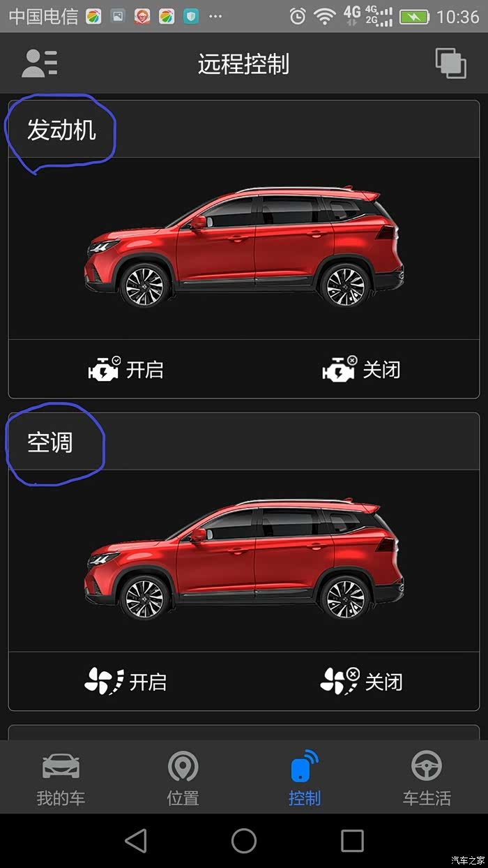Turn on the engine with 开启
The height and width of the screenshot is (868, 488).
click(x=145, y=369)
